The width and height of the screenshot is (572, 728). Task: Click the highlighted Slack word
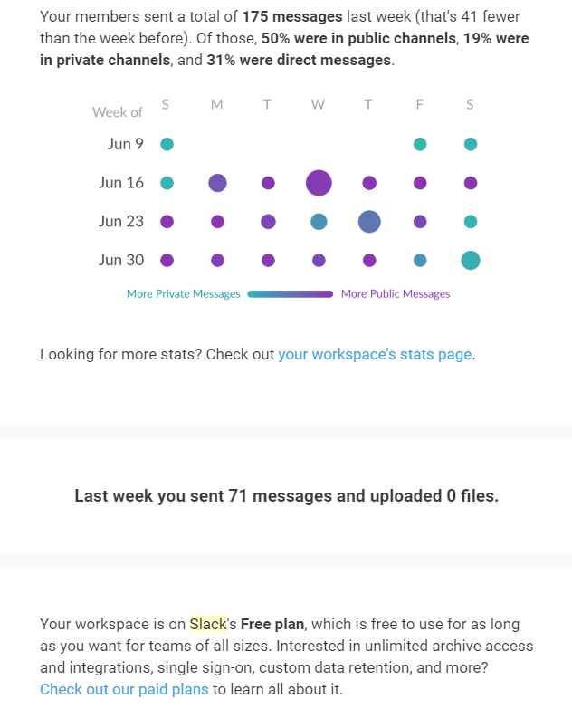click(208, 624)
